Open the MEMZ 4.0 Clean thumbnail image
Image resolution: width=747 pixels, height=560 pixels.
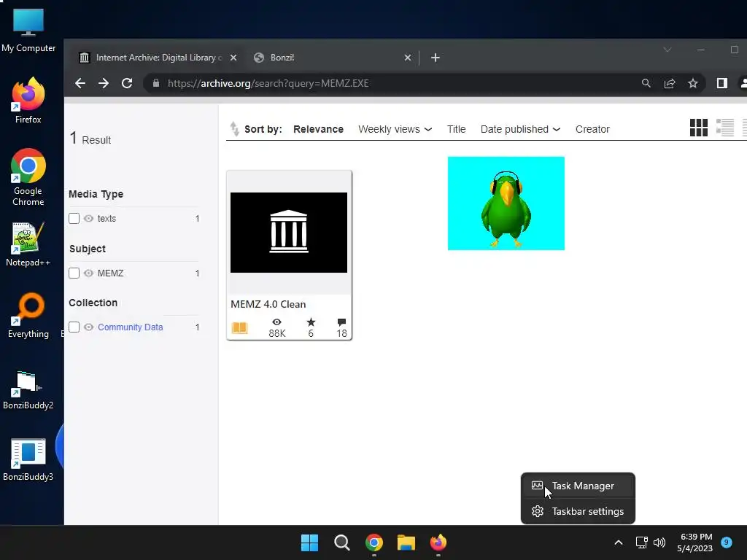(289, 233)
